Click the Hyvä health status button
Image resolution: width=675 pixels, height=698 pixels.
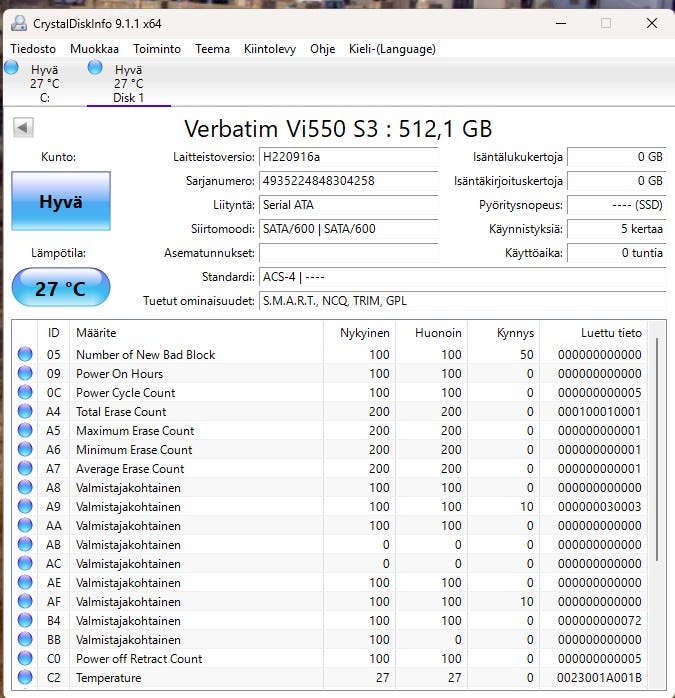click(x=61, y=201)
